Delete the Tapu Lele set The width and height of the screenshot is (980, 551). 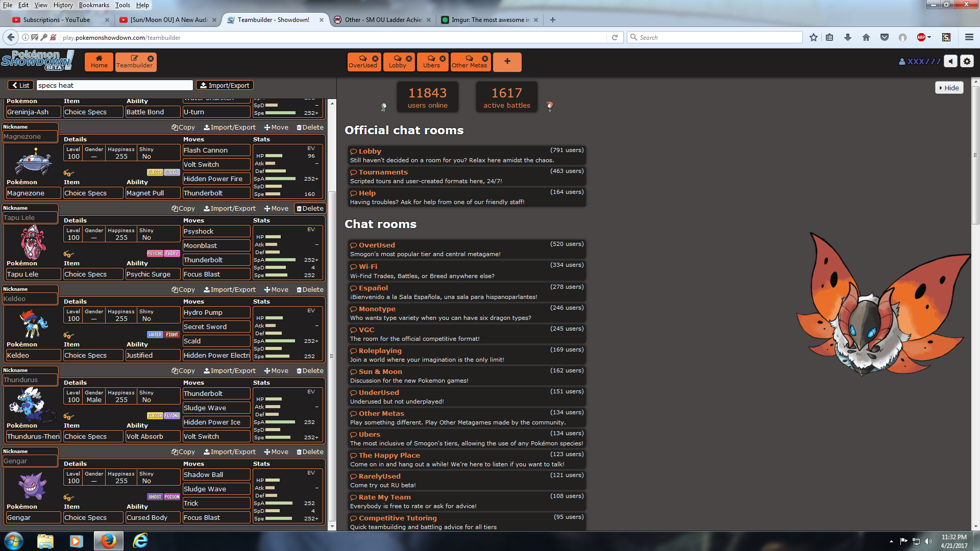coord(310,209)
